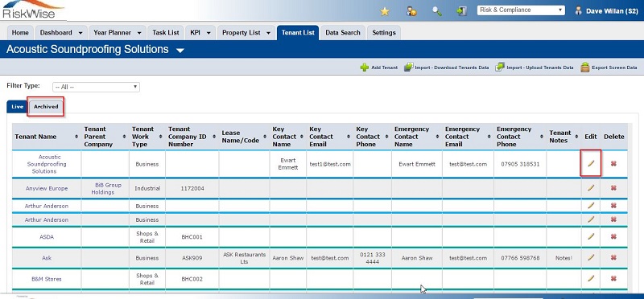Open the user management icon in header
The width and height of the screenshot is (644, 299).
[x=411, y=11]
